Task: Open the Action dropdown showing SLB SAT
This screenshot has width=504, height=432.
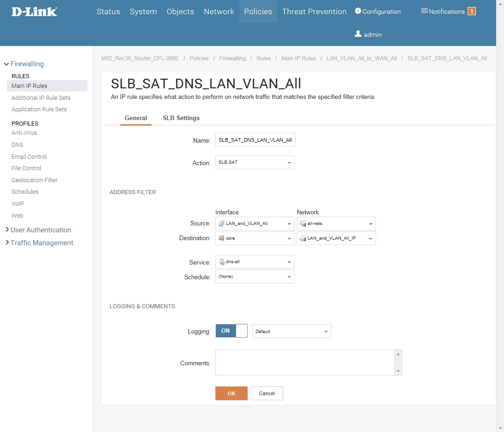Action: [x=255, y=162]
